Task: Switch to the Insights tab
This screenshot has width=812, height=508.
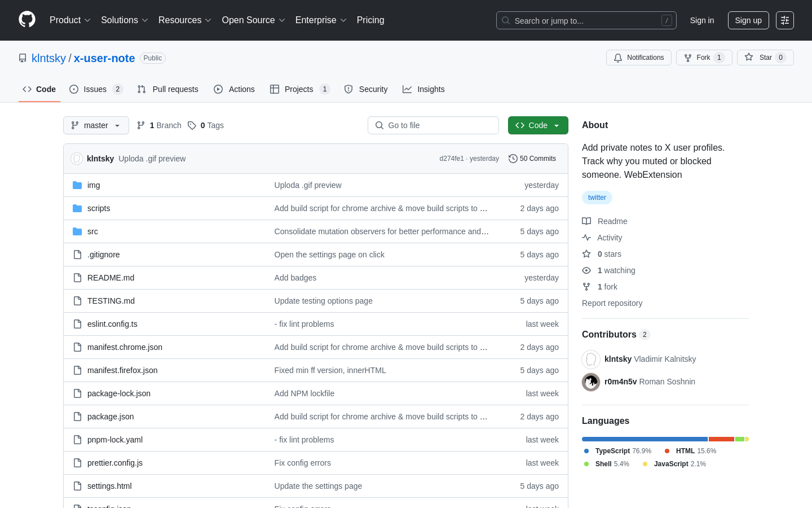Action: [424, 89]
